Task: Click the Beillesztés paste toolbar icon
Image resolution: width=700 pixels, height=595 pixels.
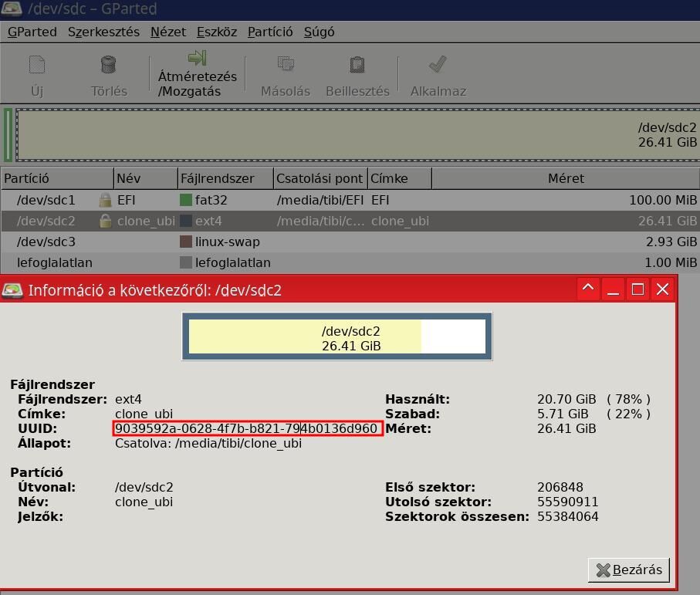Action: (x=357, y=65)
